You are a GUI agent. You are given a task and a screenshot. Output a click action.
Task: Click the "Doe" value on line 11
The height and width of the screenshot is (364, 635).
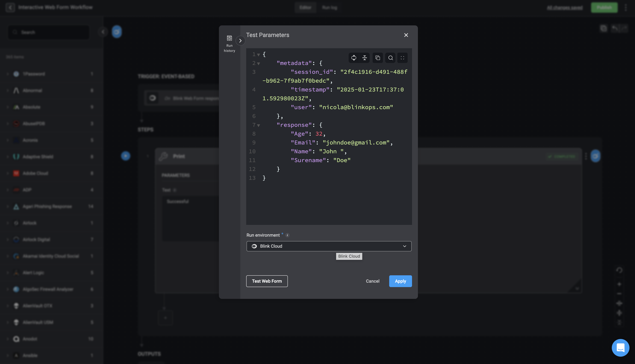[x=342, y=160]
